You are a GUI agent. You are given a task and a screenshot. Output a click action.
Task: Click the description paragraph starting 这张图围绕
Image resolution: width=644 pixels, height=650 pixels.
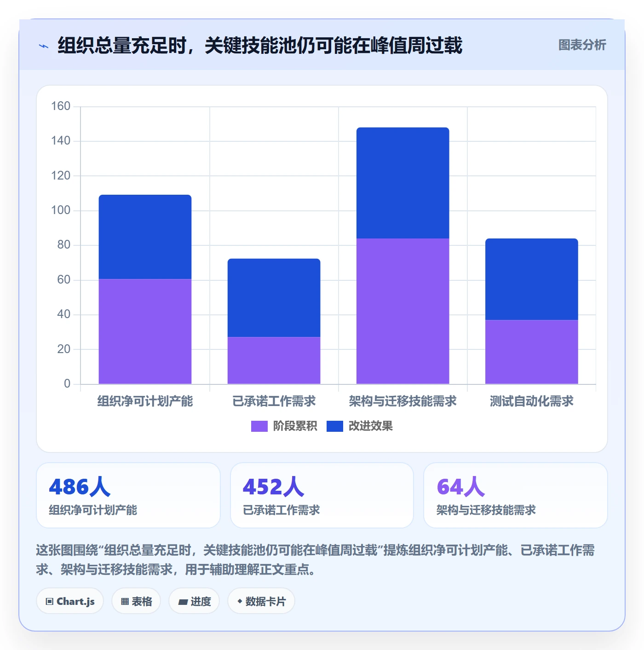pos(316,560)
